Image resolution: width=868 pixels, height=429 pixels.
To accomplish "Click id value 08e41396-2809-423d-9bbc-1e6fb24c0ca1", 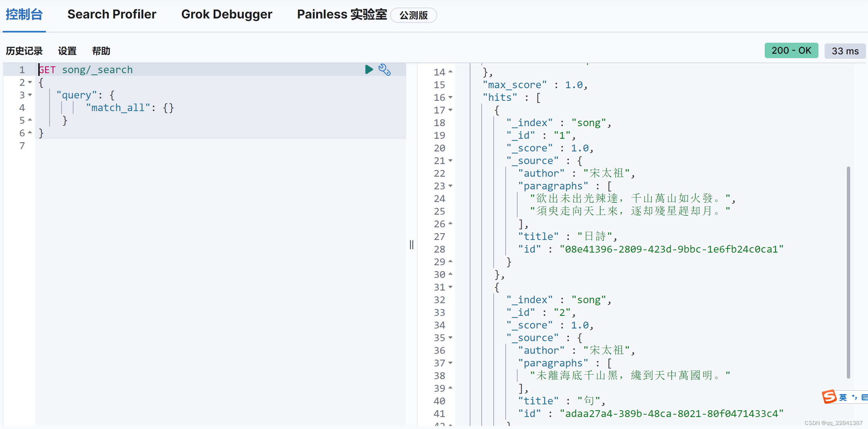I will pyautogui.click(x=671, y=249).
